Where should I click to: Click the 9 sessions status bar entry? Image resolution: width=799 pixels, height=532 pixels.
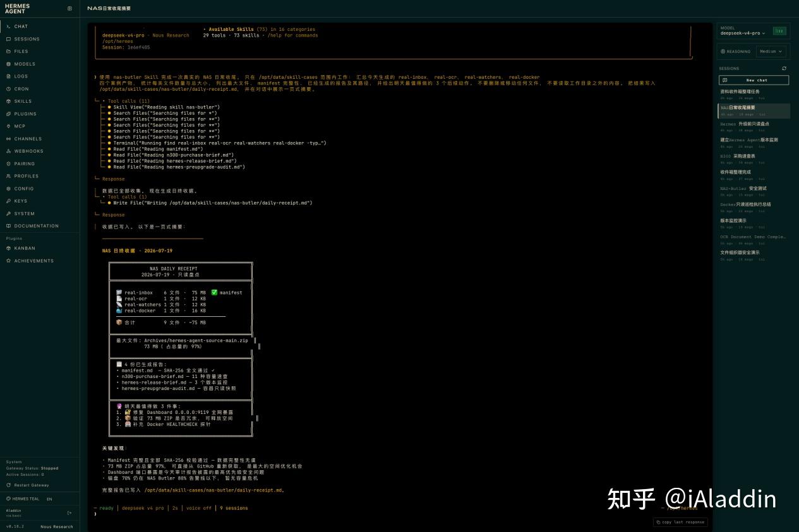234,508
